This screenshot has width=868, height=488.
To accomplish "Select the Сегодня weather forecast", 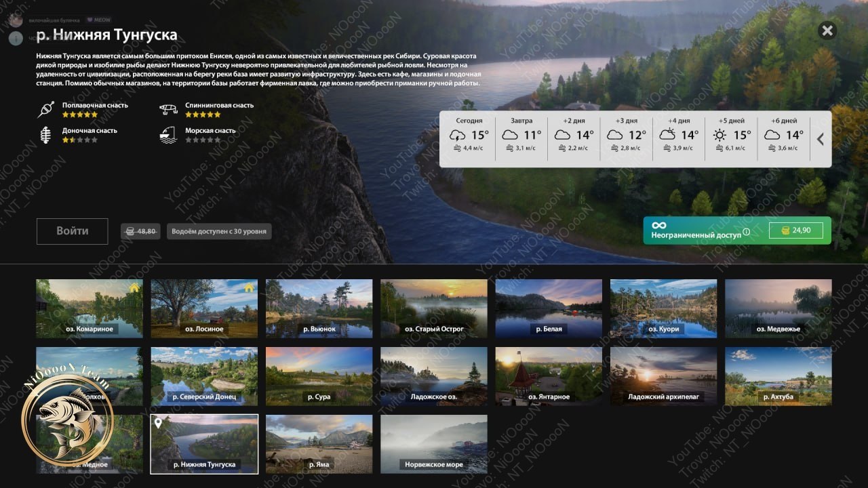I will pos(469,134).
